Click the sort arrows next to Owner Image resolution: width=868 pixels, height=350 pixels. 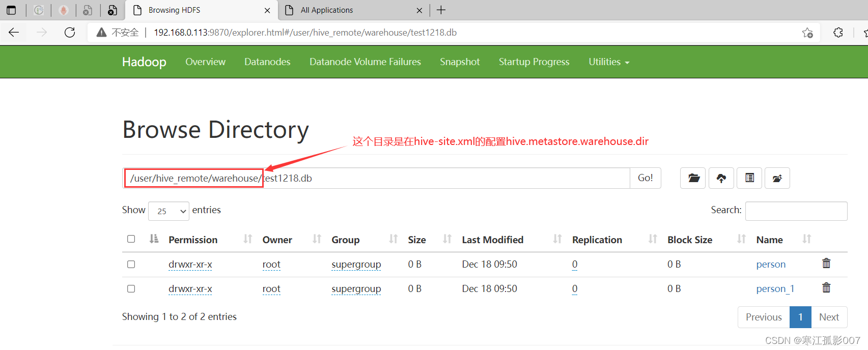pyautogui.click(x=317, y=239)
